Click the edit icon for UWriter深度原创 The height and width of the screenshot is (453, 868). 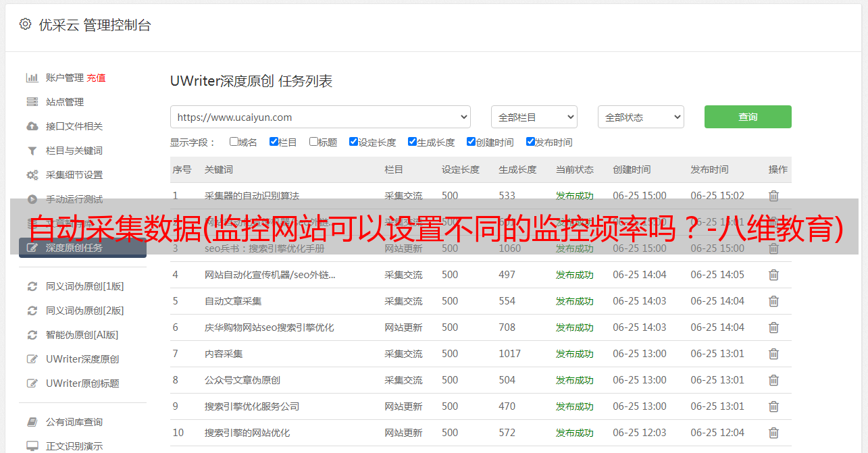(32, 359)
